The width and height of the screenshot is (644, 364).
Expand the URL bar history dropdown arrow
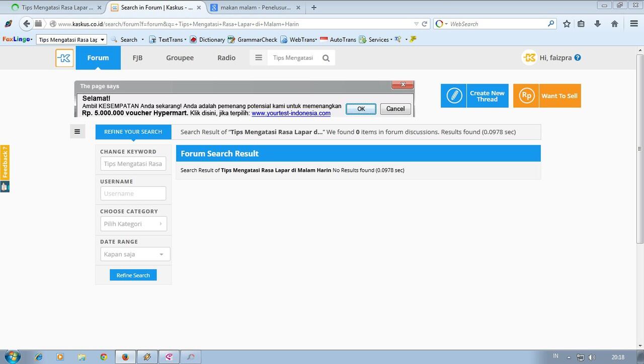(x=416, y=24)
